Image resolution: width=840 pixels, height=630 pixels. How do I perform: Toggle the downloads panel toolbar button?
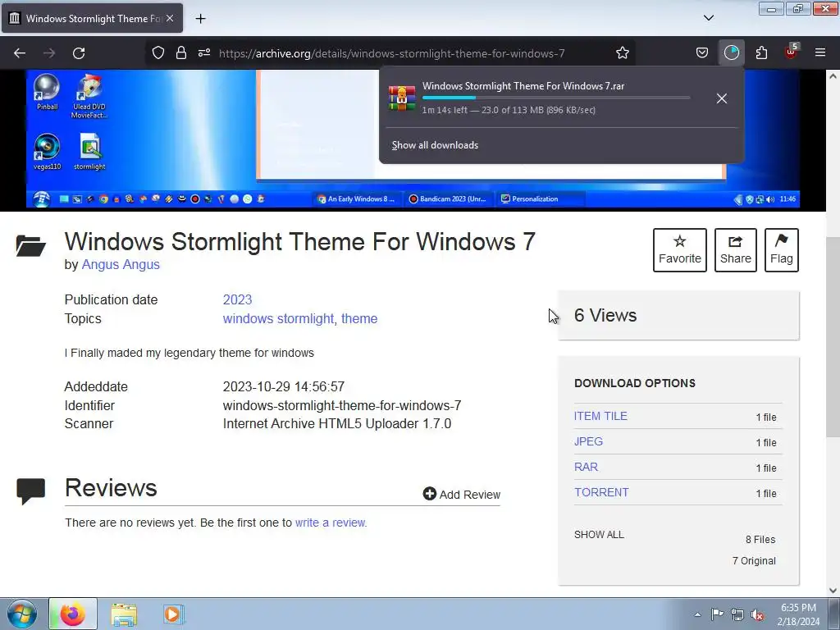click(x=731, y=52)
